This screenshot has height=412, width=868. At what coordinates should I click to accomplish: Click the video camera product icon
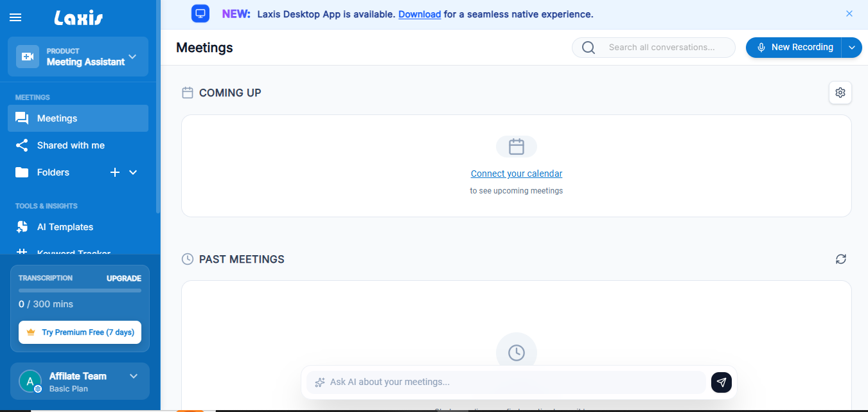28,57
